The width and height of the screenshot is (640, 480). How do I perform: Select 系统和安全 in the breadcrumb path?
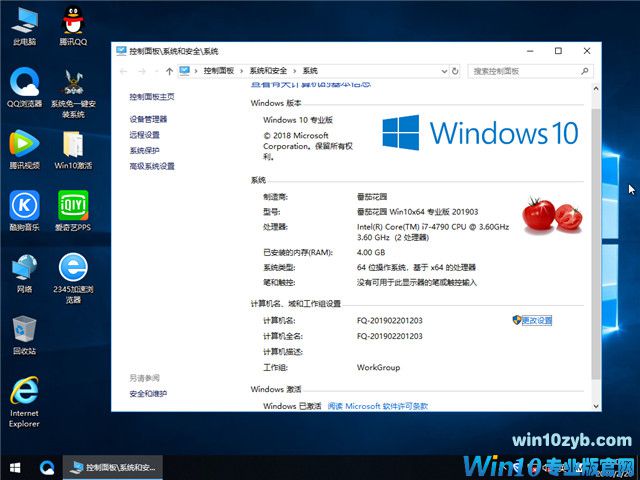pos(268,71)
